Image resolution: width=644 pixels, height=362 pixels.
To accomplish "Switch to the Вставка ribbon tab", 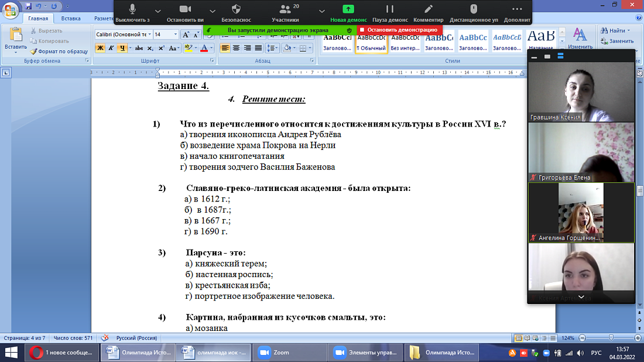I will click(x=70, y=19).
